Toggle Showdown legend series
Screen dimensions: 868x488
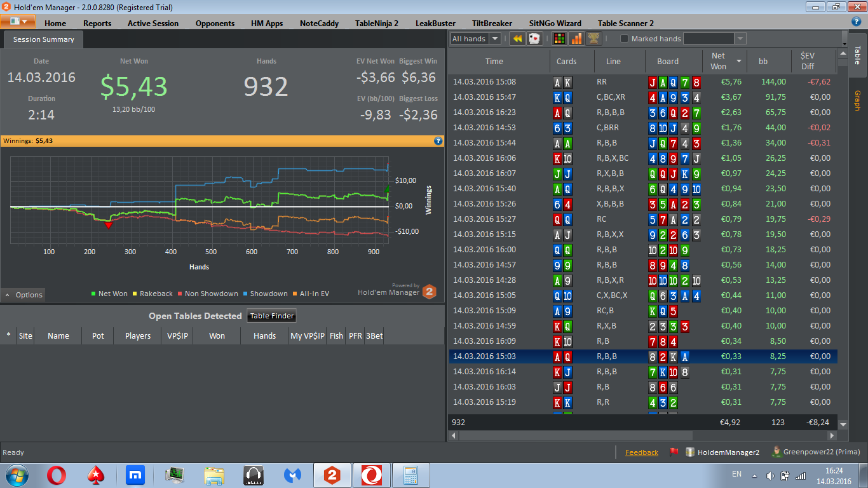tap(265, 294)
